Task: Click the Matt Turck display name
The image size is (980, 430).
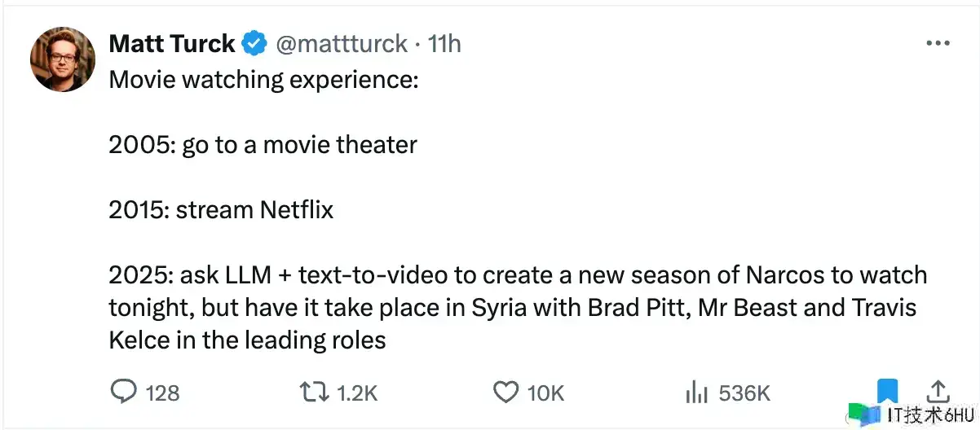Action: point(171,44)
